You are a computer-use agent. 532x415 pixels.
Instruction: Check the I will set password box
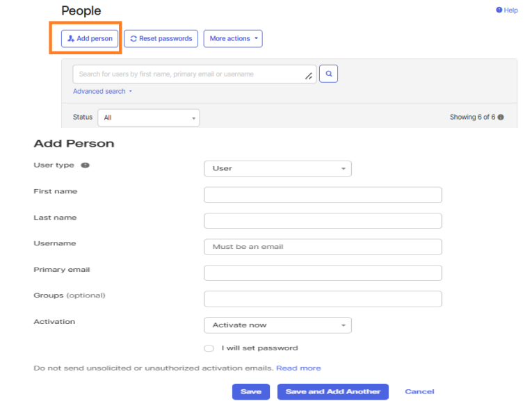click(209, 348)
